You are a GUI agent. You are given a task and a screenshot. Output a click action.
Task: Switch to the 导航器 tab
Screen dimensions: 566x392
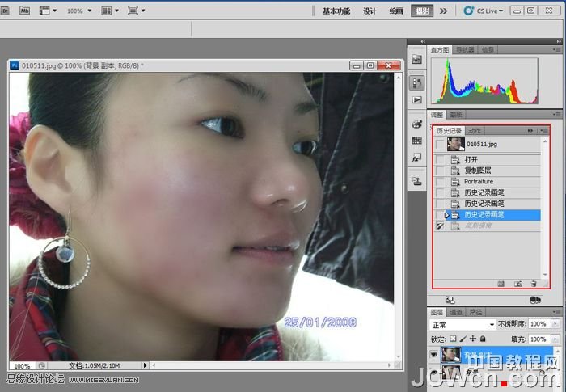465,50
